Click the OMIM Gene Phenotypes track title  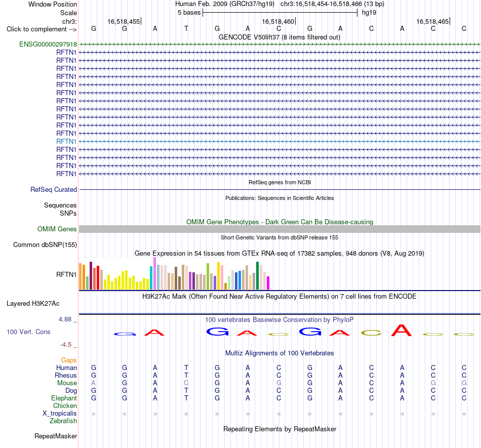pyautogui.click(x=279, y=222)
